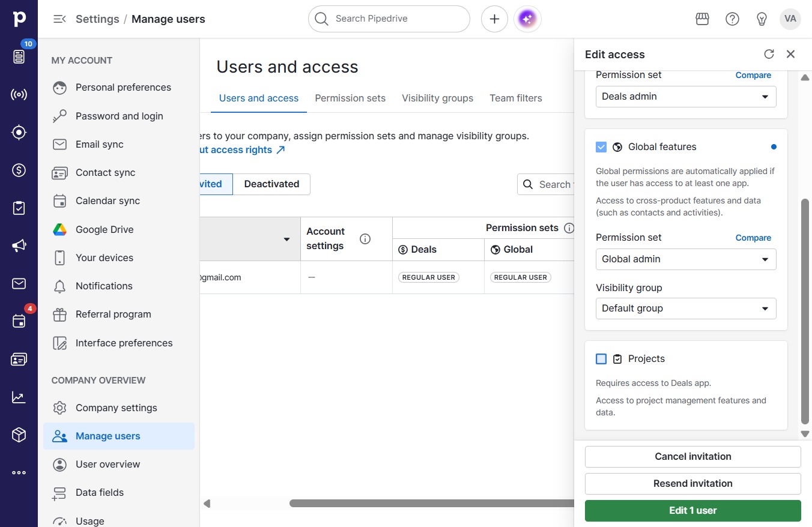Screen dimensions: 812x527
Task: Open Calendar sync settings
Action: pyautogui.click(x=119, y=201)
